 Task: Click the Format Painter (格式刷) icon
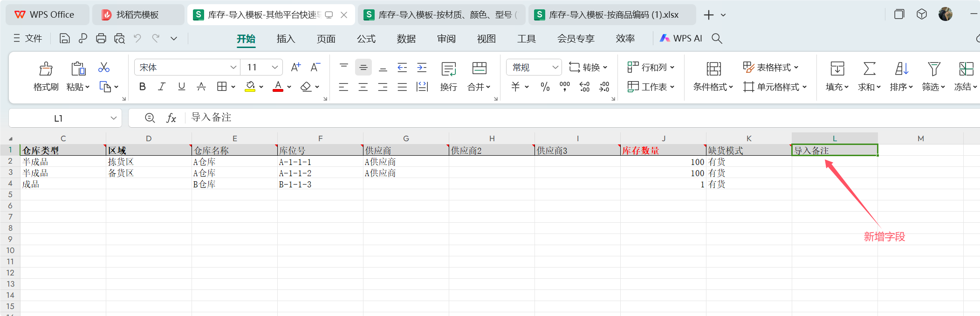(x=46, y=69)
